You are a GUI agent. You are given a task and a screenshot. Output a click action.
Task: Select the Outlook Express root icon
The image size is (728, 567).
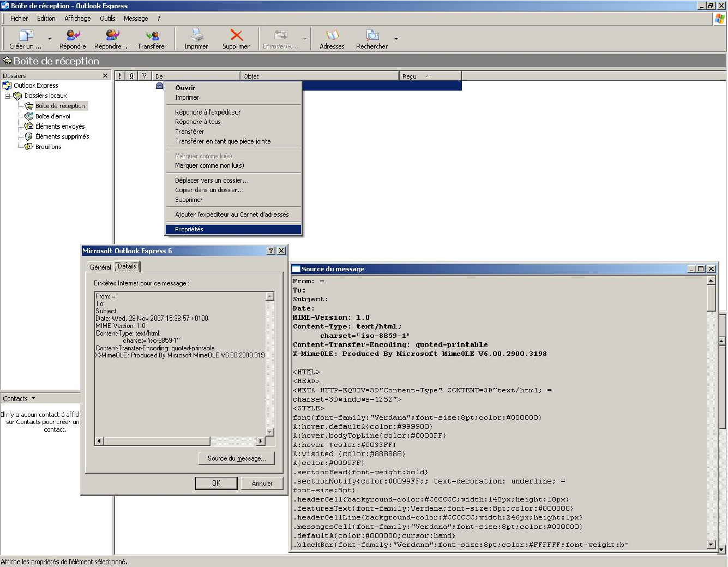click(7, 86)
